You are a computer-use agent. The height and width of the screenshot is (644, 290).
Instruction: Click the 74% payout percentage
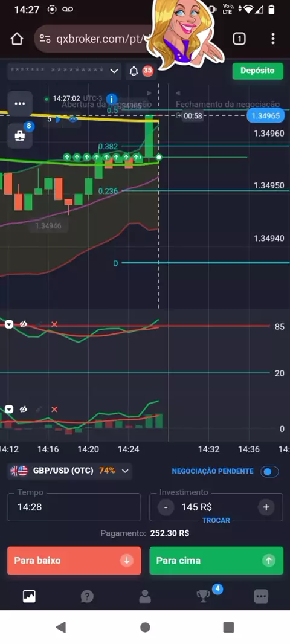pos(107,471)
